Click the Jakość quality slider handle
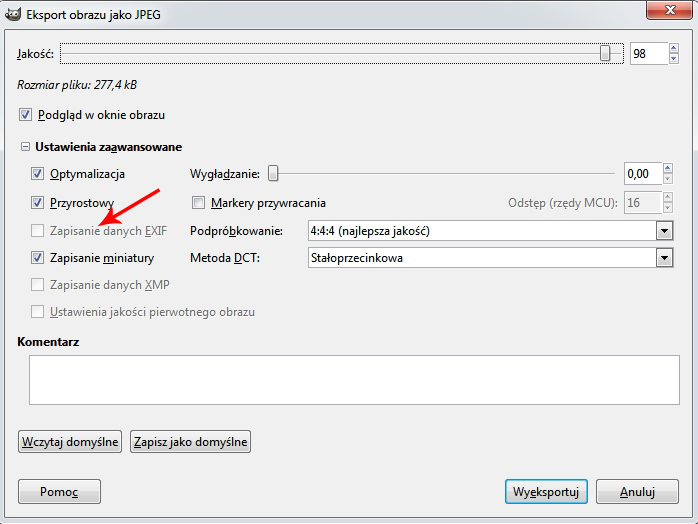698x524 pixels. coord(605,54)
